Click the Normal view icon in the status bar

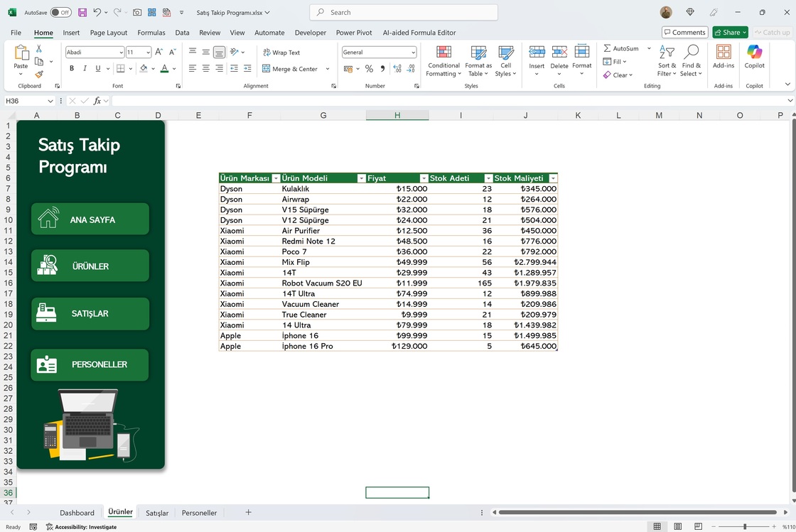point(657,526)
